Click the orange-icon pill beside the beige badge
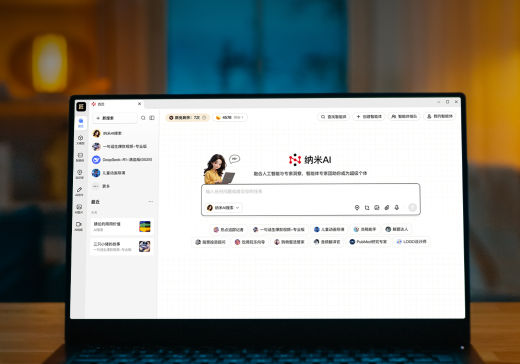This screenshot has height=364, width=520. tap(230, 117)
